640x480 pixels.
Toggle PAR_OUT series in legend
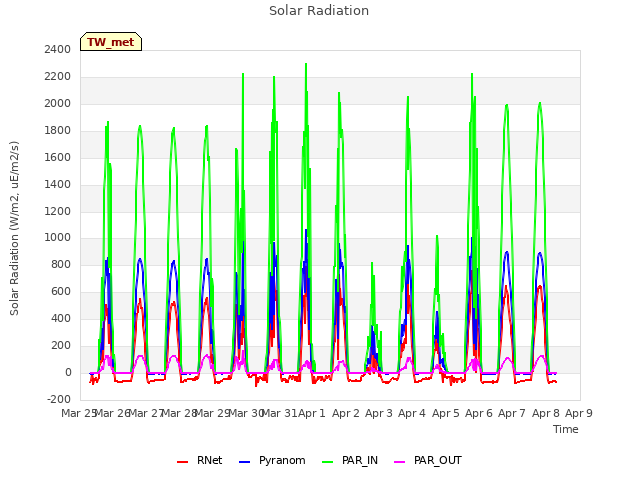tap(428, 460)
